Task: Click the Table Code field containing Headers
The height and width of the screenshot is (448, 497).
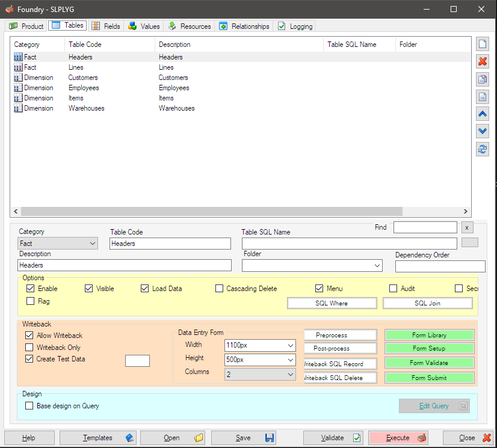Action: click(170, 244)
